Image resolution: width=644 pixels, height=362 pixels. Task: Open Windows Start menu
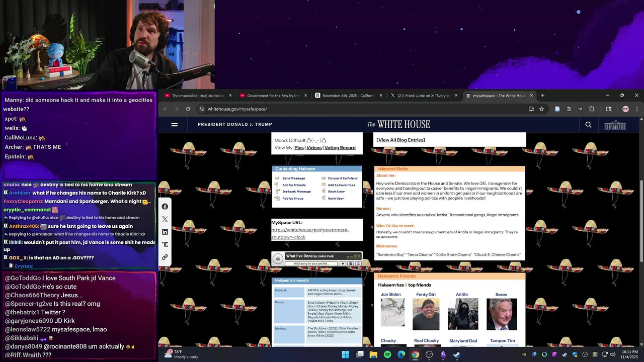(346, 354)
